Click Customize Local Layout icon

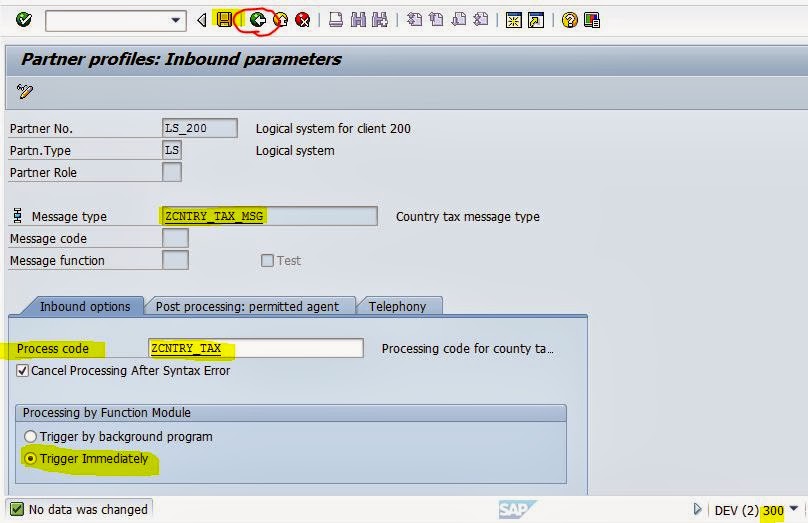(592, 20)
